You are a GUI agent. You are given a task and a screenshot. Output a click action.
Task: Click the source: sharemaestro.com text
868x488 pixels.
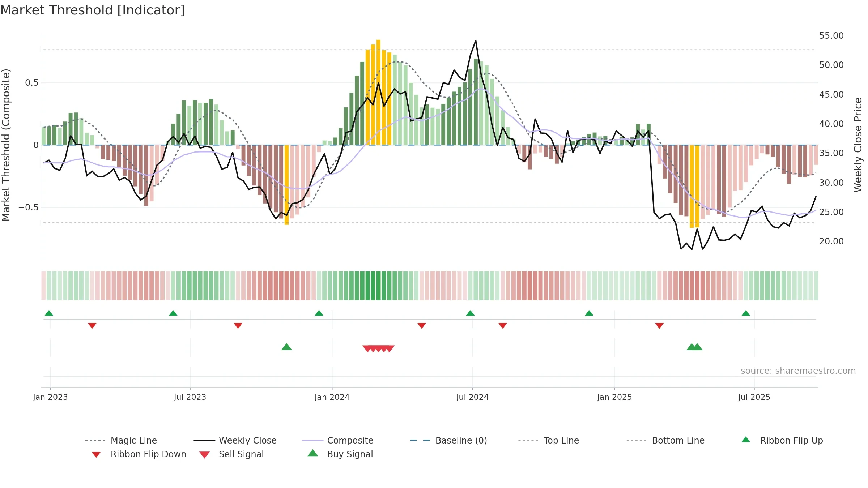(798, 371)
